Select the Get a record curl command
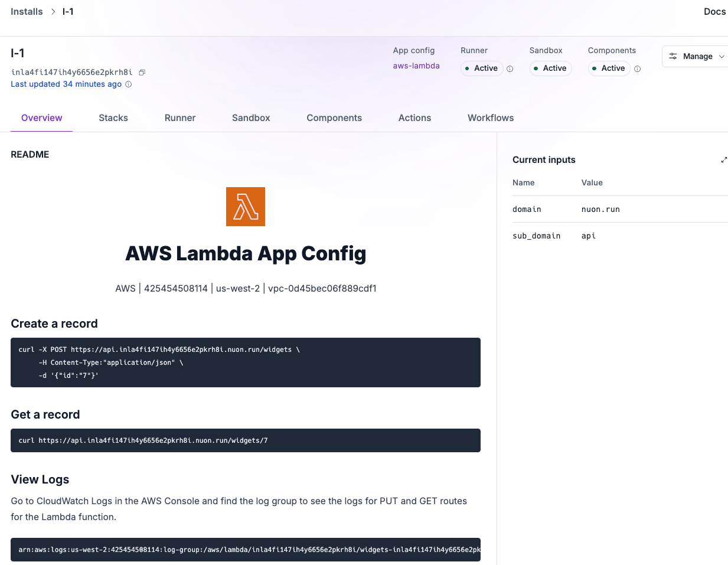This screenshot has height=565, width=728. (246, 440)
